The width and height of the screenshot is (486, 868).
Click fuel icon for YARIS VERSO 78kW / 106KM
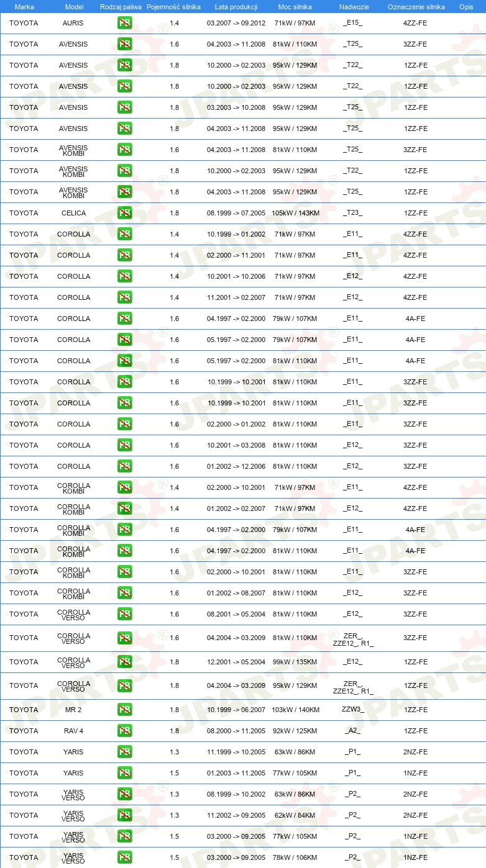pyautogui.click(x=124, y=857)
